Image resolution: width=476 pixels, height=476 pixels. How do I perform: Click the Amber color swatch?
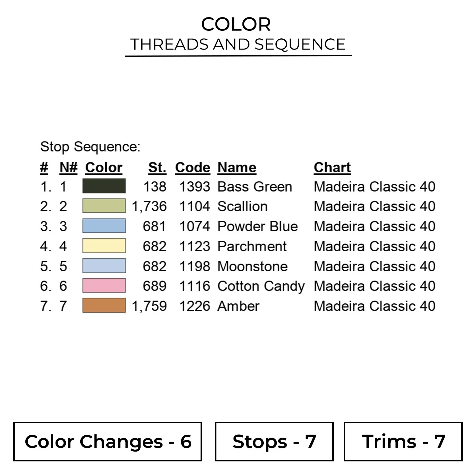[104, 305]
